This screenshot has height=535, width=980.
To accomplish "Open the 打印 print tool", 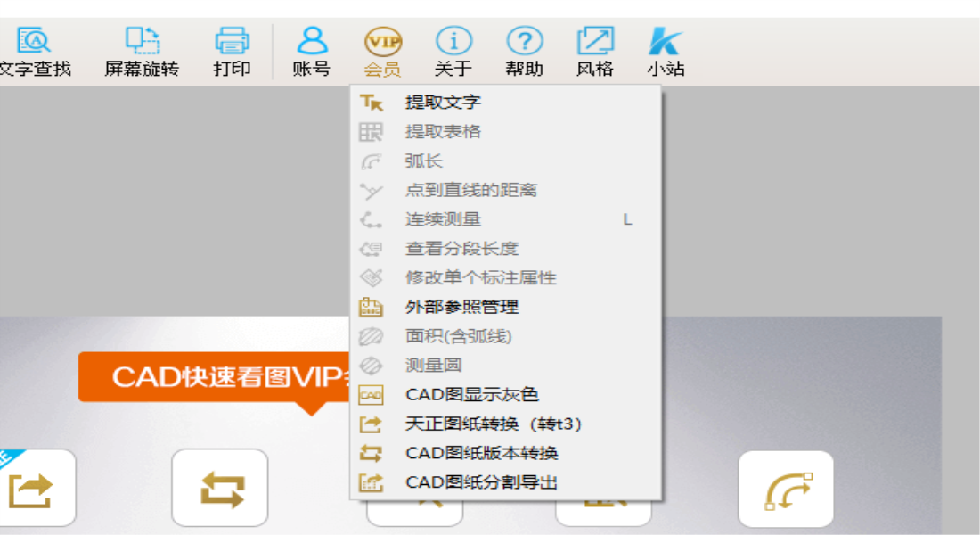I will pyautogui.click(x=232, y=42).
